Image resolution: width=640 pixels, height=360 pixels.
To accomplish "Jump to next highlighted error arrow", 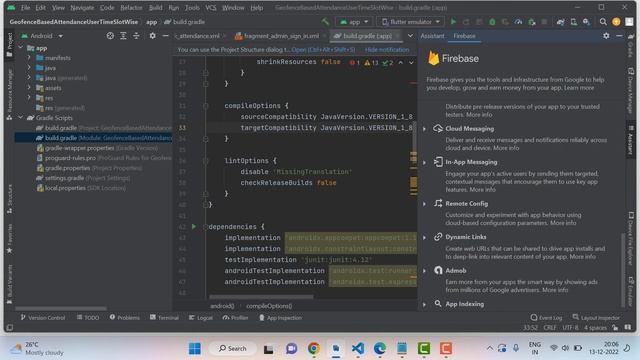I will 411,62.
